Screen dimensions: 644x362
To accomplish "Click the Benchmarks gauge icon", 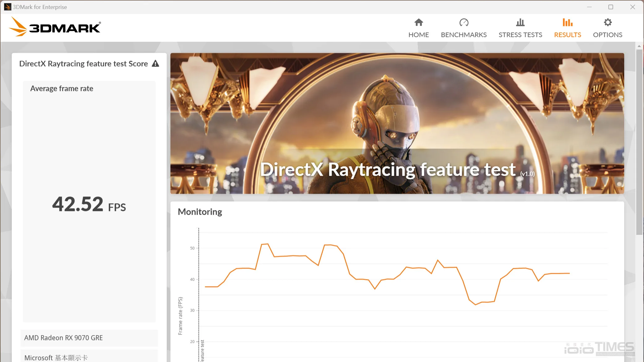I will coord(464,22).
